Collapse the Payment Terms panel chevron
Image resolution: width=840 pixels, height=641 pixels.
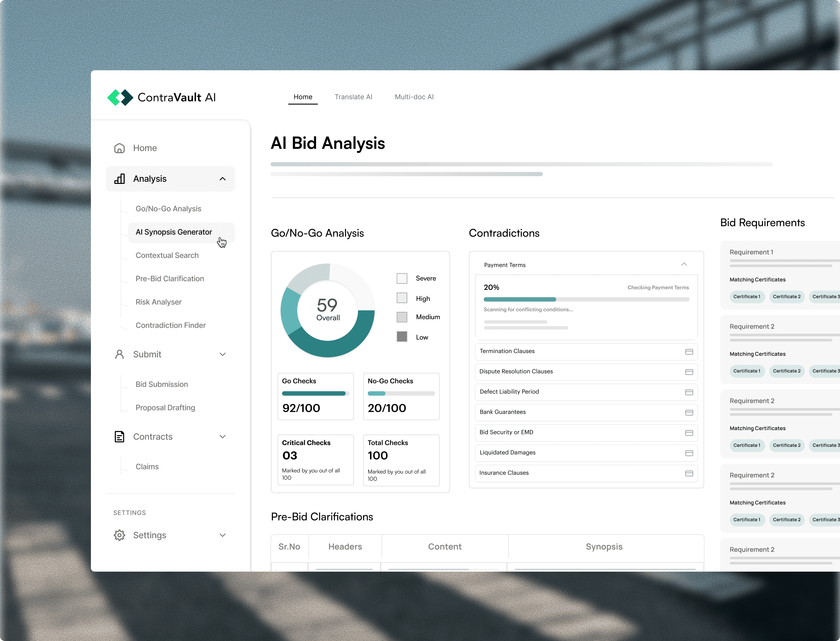pos(684,264)
